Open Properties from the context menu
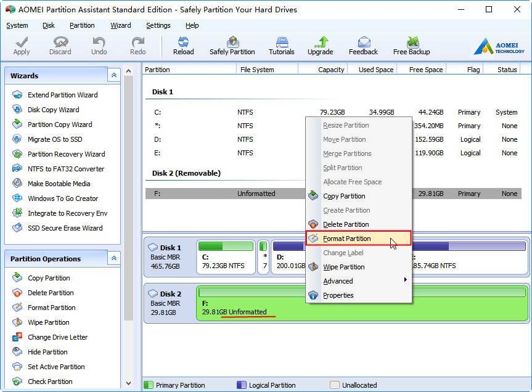532x392 pixels. click(358, 295)
